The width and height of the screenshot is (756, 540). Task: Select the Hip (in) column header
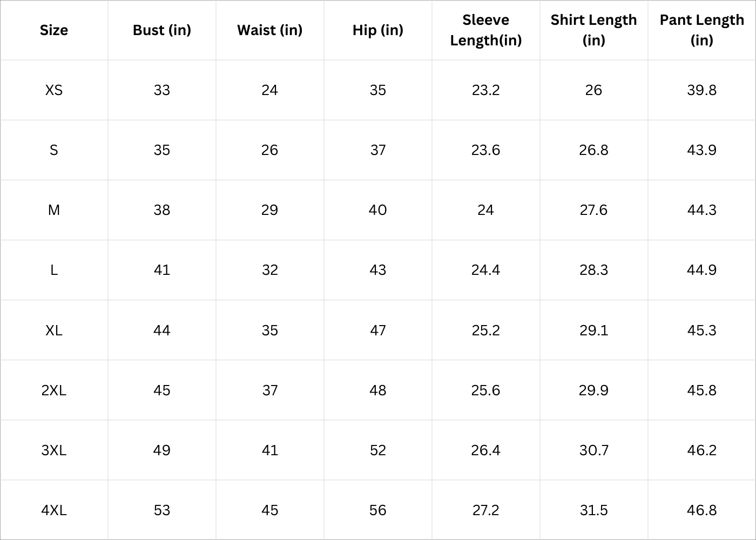(x=378, y=30)
